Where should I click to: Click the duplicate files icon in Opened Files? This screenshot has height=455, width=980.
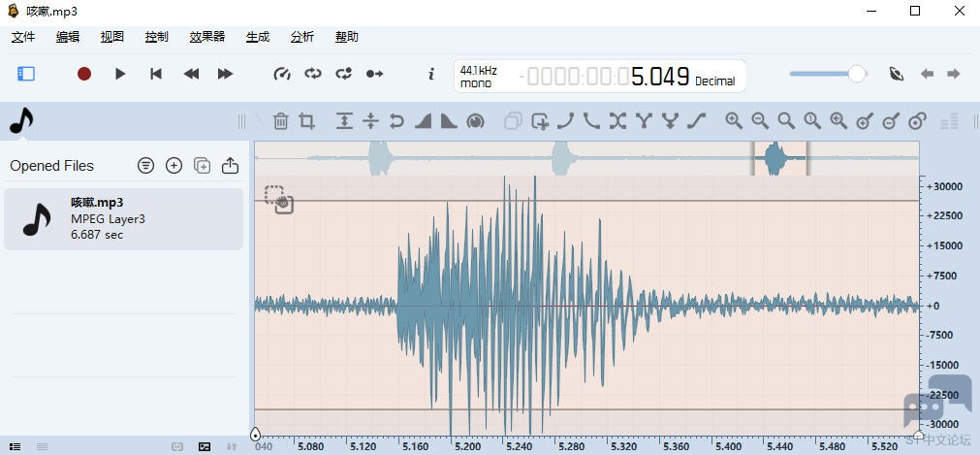[202, 166]
